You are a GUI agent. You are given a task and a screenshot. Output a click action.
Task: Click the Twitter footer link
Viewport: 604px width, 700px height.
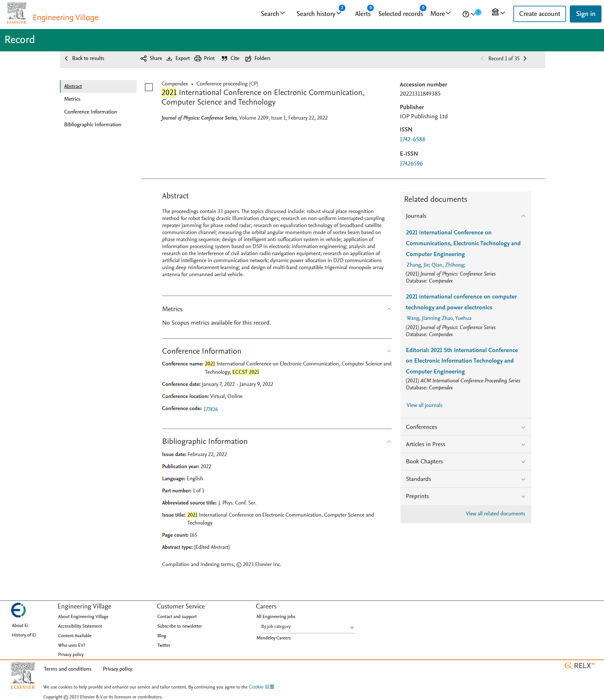tap(164, 645)
